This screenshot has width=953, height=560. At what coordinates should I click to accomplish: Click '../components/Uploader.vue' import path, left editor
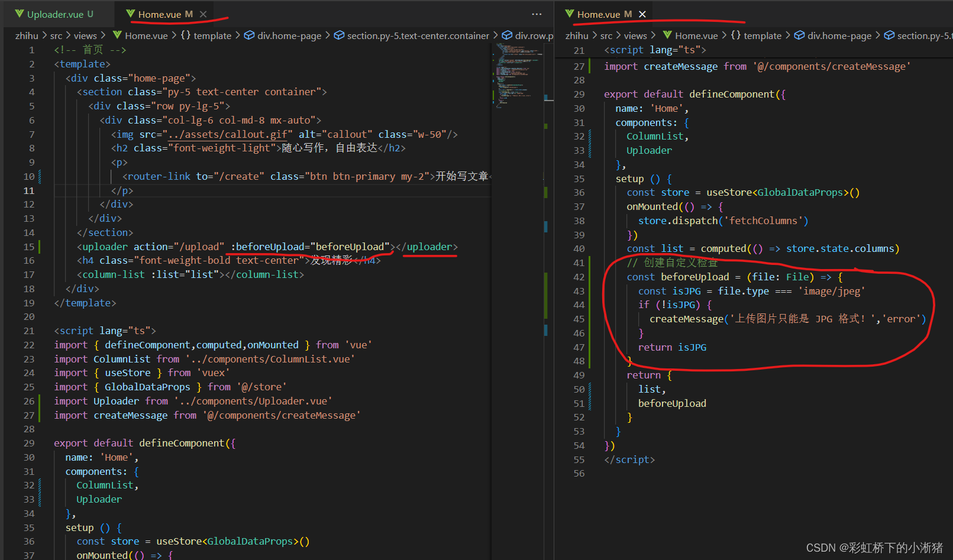[x=253, y=401]
